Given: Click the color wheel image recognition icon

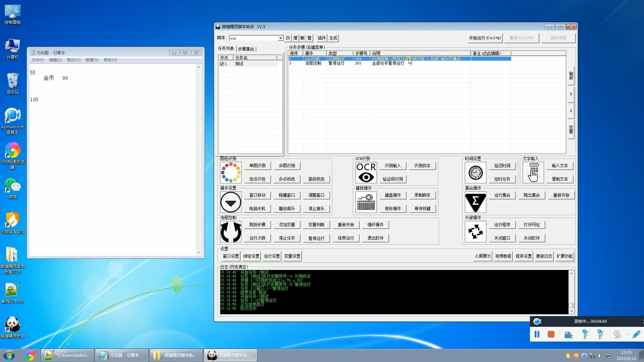Looking at the screenshot, I should (231, 173).
